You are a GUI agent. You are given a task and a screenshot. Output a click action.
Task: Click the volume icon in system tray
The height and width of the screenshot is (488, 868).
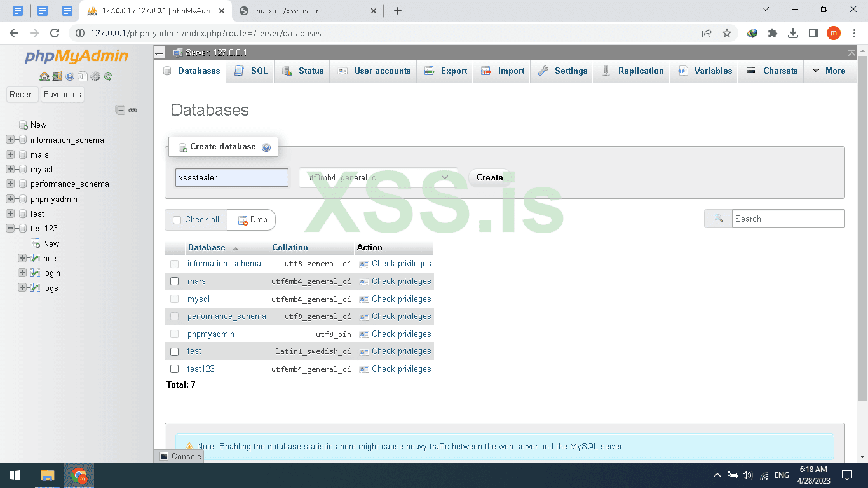(x=747, y=475)
